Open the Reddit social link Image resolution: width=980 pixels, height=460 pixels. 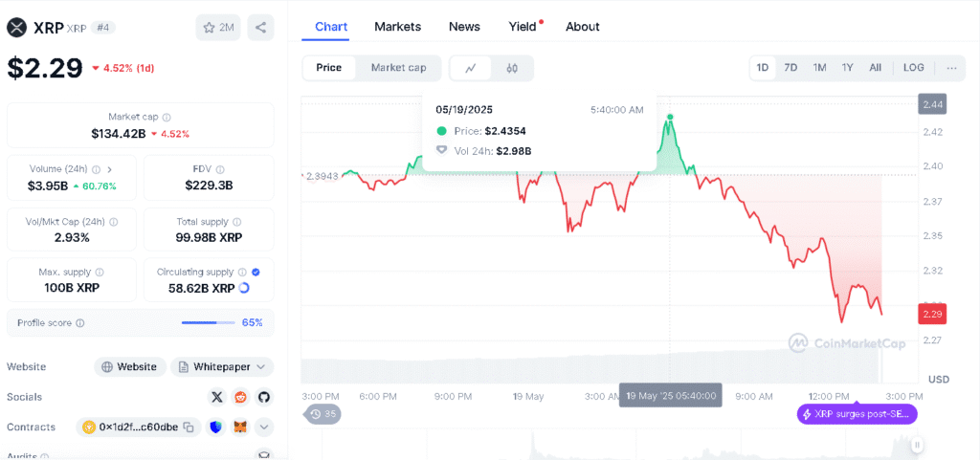click(x=240, y=396)
